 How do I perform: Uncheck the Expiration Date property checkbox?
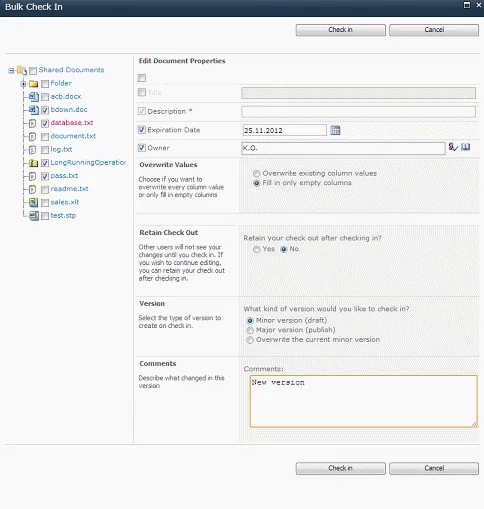tap(142, 130)
